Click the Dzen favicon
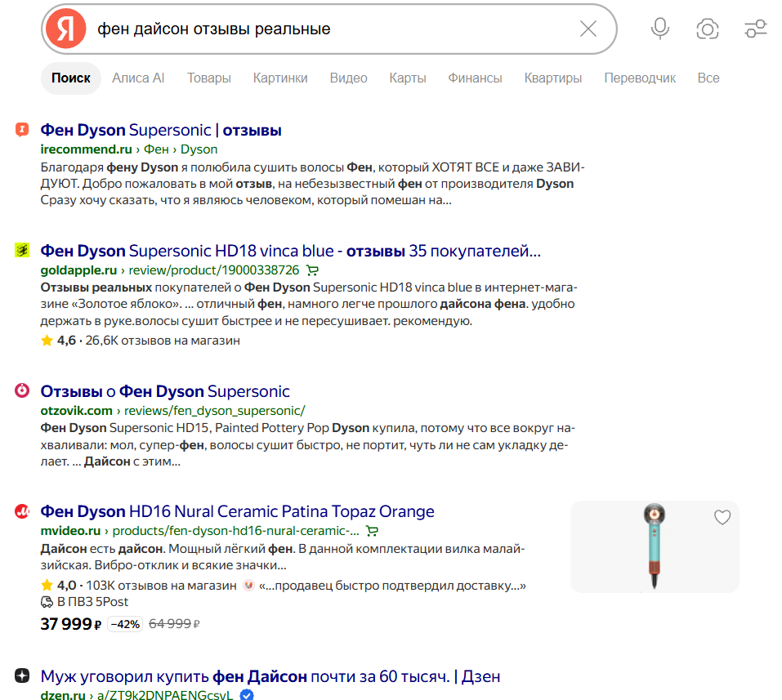782x700 pixels. tap(22, 675)
